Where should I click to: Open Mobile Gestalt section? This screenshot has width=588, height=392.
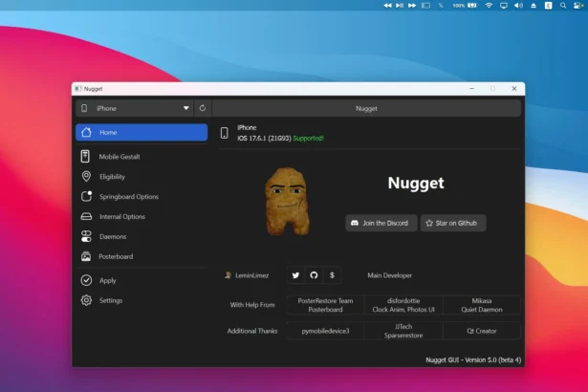pos(142,157)
